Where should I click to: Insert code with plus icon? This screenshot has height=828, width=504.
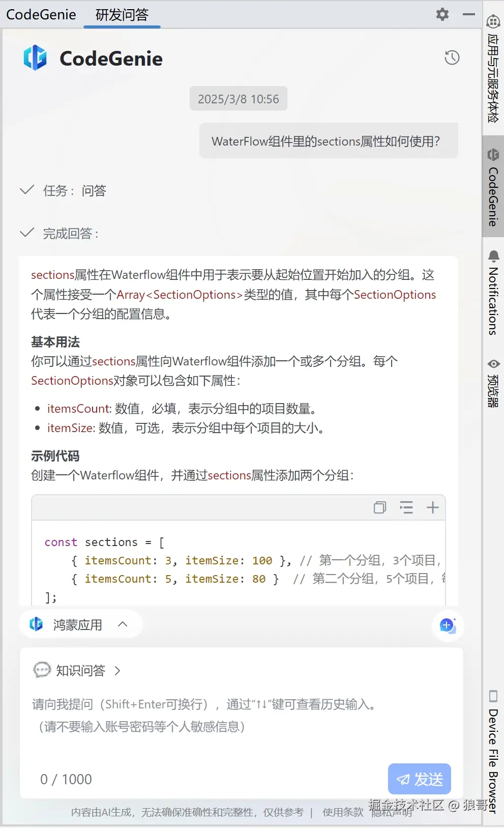pos(433,507)
